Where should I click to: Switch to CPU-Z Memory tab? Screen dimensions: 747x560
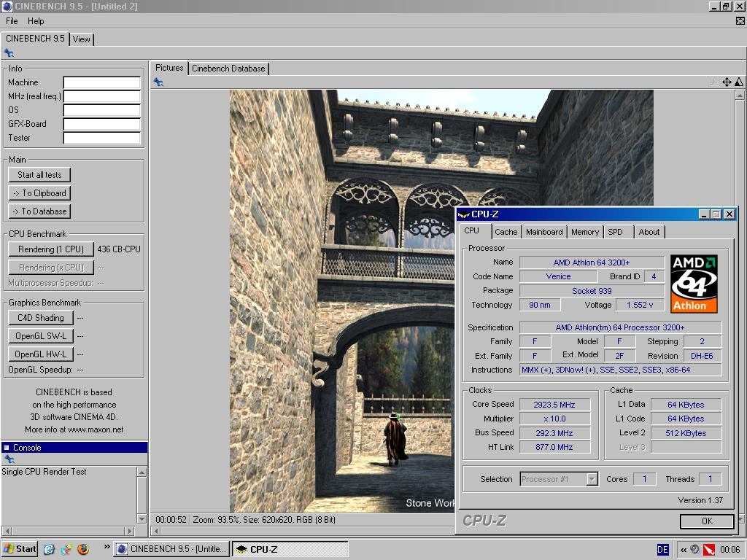[585, 232]
